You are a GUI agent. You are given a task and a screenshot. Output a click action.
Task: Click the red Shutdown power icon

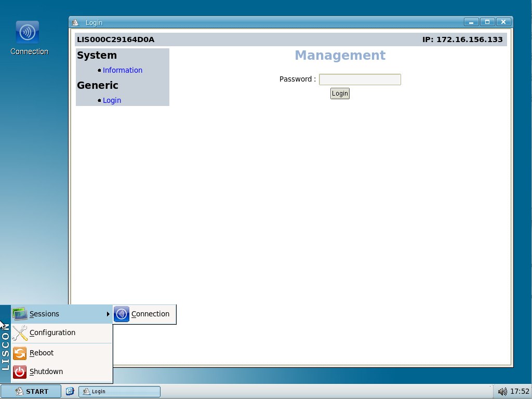click(19, 371)
